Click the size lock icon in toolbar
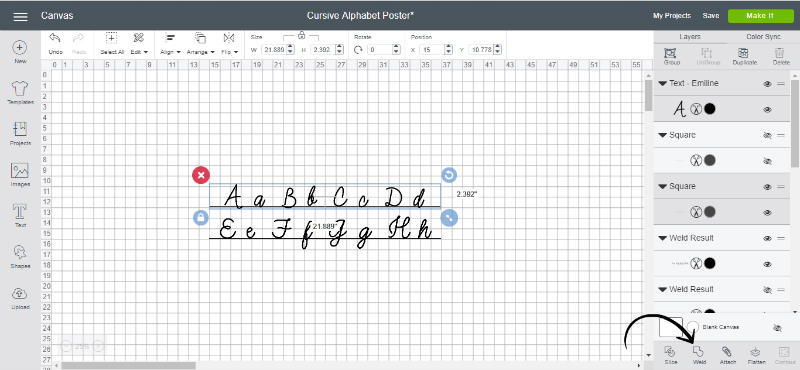The height and width of the screenshot is (370, 800). click(x=302, y=35)
